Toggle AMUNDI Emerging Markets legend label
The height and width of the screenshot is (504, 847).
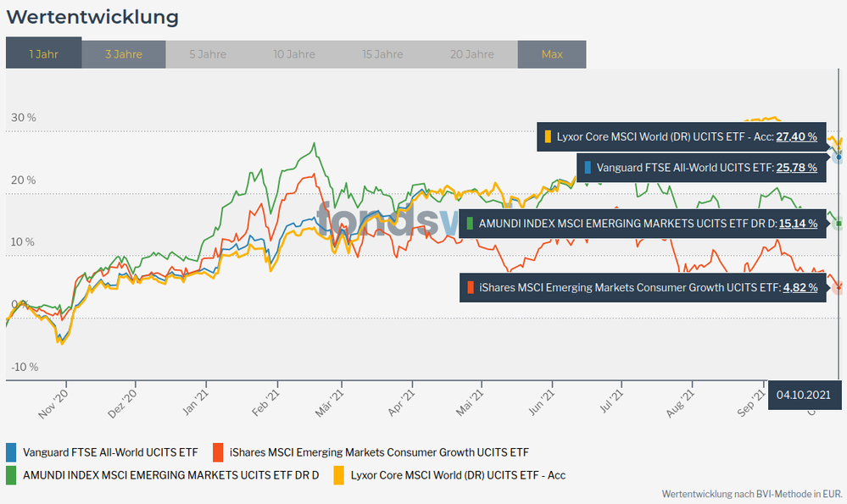click(x=170, y=474)
